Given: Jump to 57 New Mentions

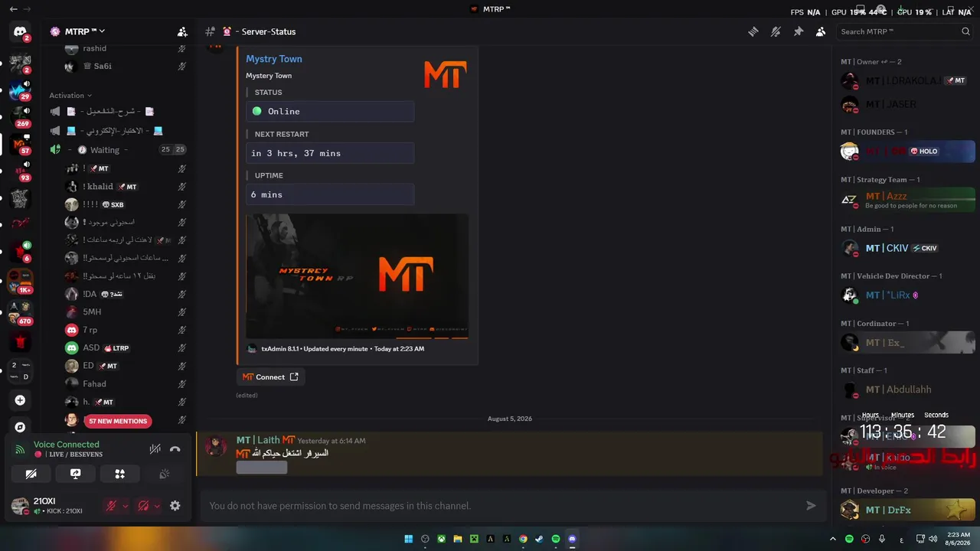Looking at the screenshot, I should [117, 421].
